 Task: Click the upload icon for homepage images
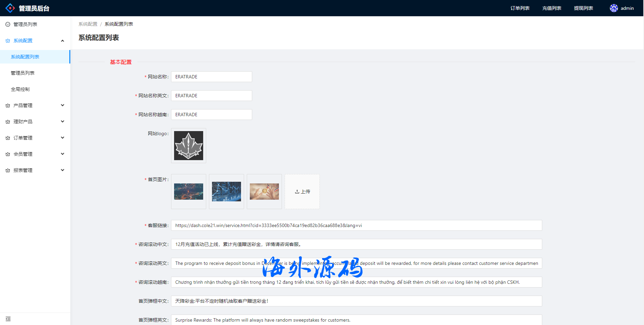[297, 192]
